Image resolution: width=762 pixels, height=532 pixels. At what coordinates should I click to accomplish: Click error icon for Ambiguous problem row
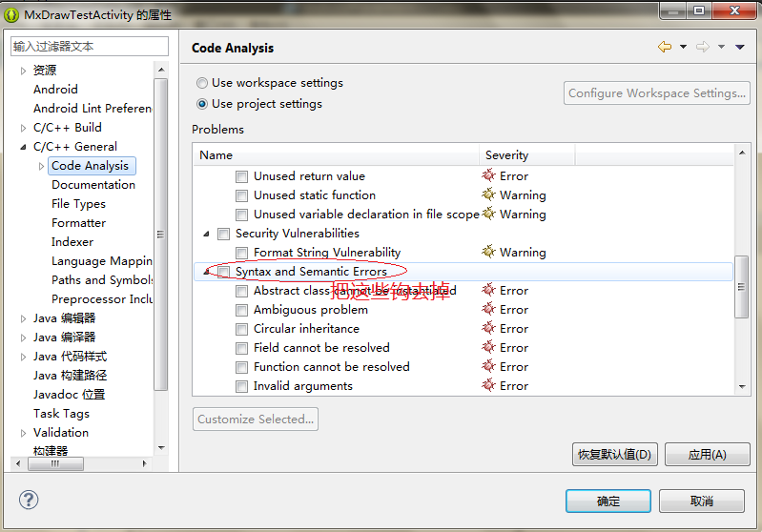pyautogui.click(x=489, y=310)
